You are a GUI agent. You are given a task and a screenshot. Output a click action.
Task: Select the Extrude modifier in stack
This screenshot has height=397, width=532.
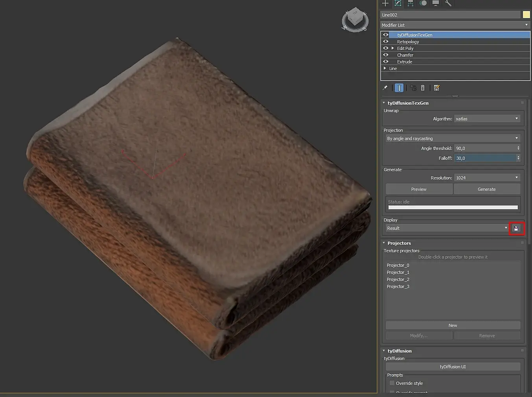pos(405,62)
